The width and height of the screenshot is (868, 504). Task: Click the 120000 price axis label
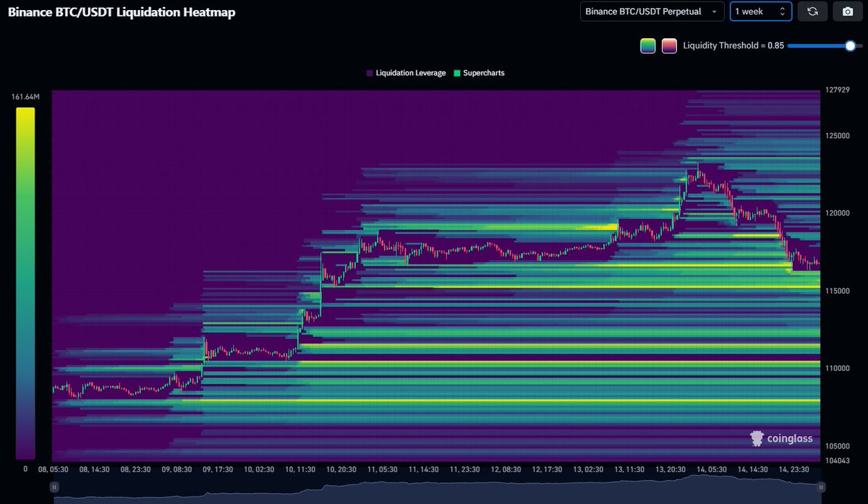click(x=838, y=213)
